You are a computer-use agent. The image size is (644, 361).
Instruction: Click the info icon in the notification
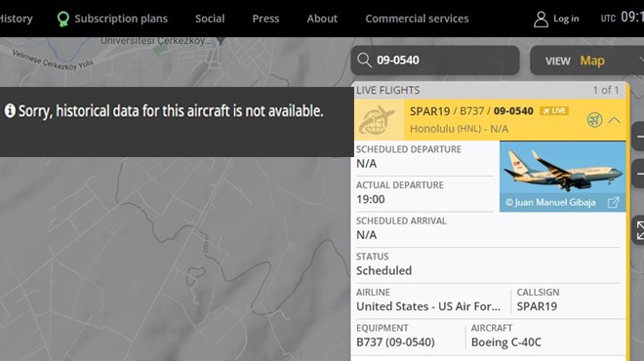click(10, 111)
